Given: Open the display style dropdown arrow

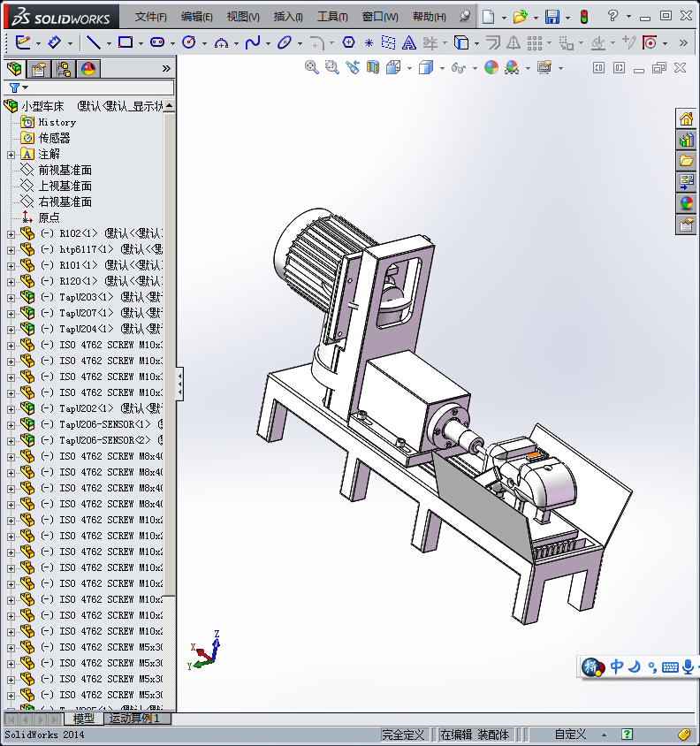Looking at the screenshot, I should (x=442, y=69).
